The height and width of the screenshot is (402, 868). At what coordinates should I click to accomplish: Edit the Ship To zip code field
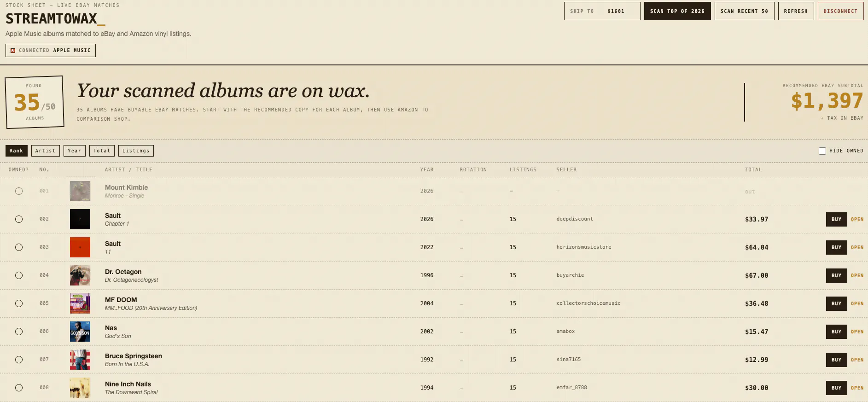(602, 11)
